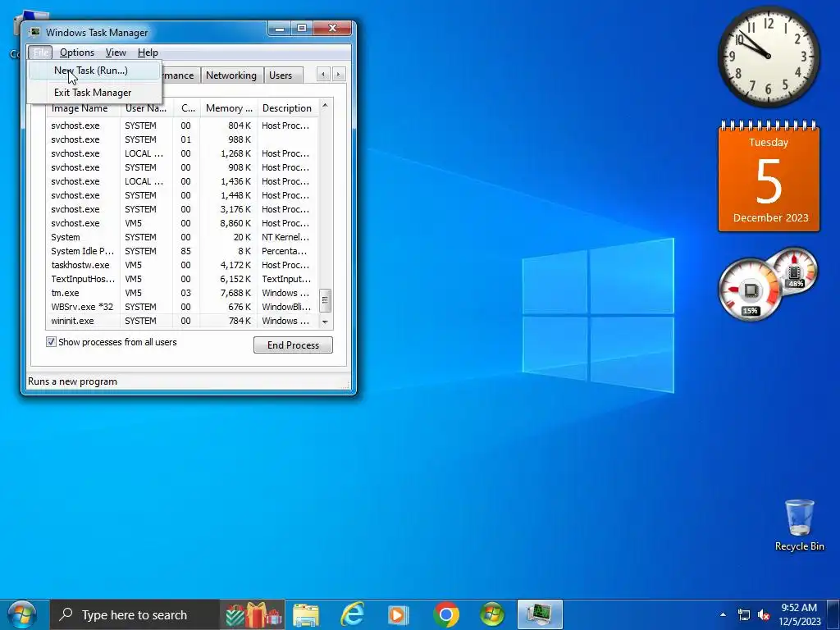Screen dimensions: 840x630
Task: Open the gift boxes taskbar icon
Action: [x=253, y=615]
